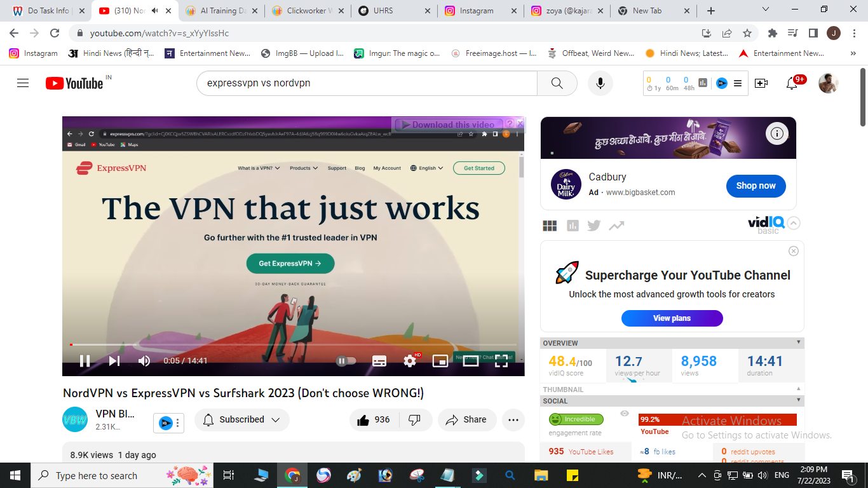Switch to miniplayer mode
Image resolution: width=868 pixels, height=488 pixels.
440,361
